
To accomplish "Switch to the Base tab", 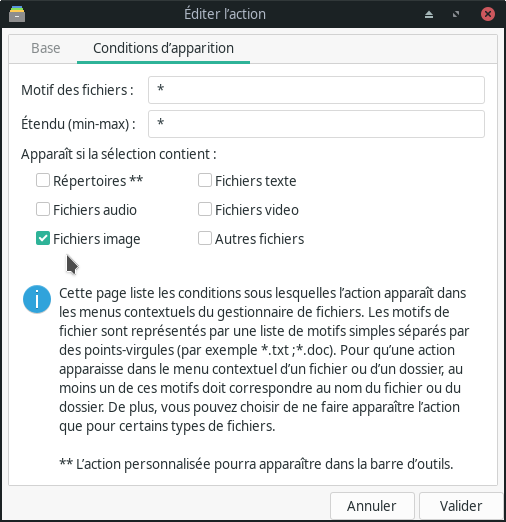I will pos(46,48).
